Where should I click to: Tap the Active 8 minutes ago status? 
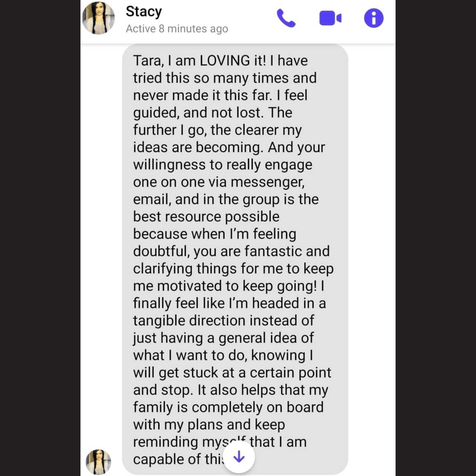click(177, 29)
